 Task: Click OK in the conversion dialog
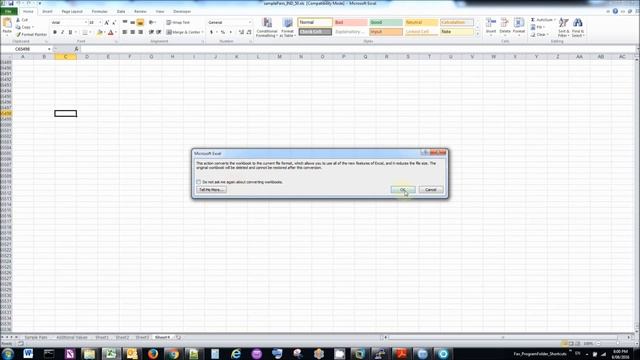pos(403,190)
